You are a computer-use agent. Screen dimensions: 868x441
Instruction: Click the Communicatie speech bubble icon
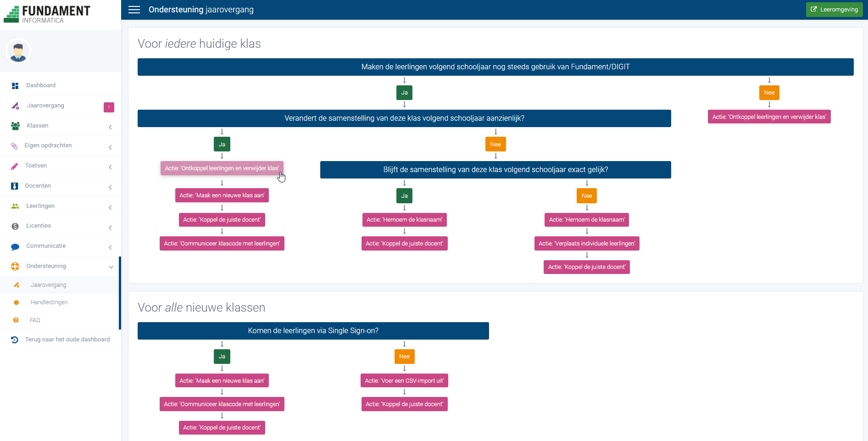point(15,246)
